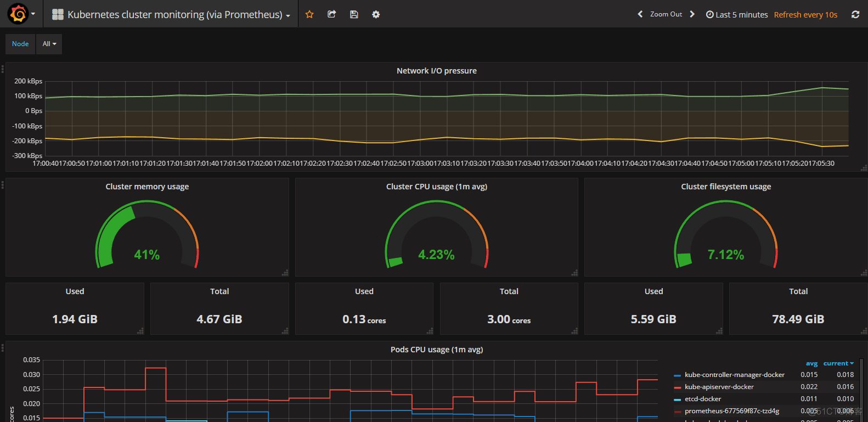The image size is (868, 422).
Task: Toggle kube-controller-manager-docker series in legend
Action: (x=735, y=375)
